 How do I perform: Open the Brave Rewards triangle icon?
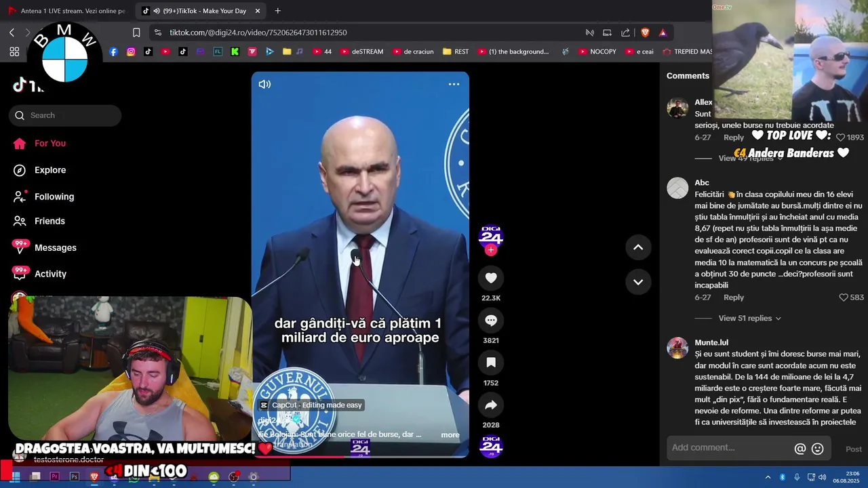[663, 33]
